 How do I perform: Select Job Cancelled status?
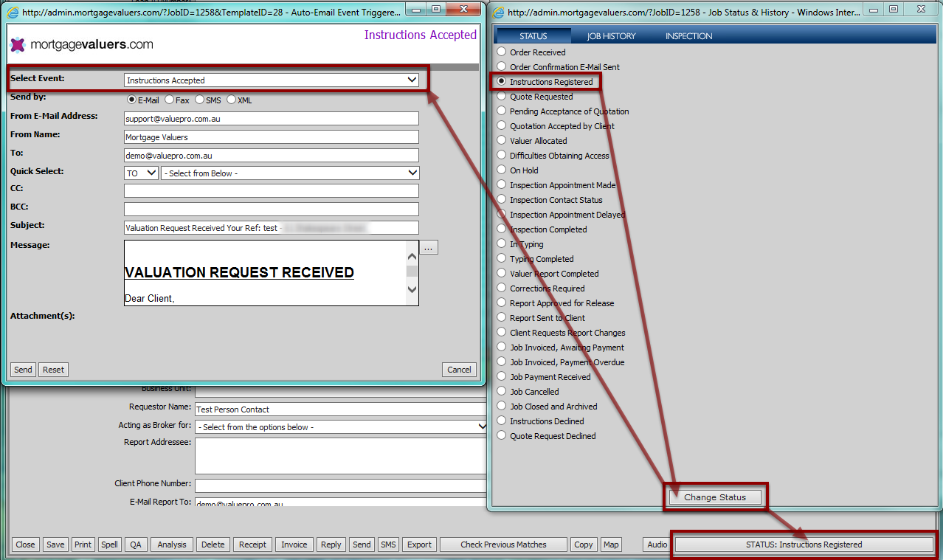coord(502,392)
